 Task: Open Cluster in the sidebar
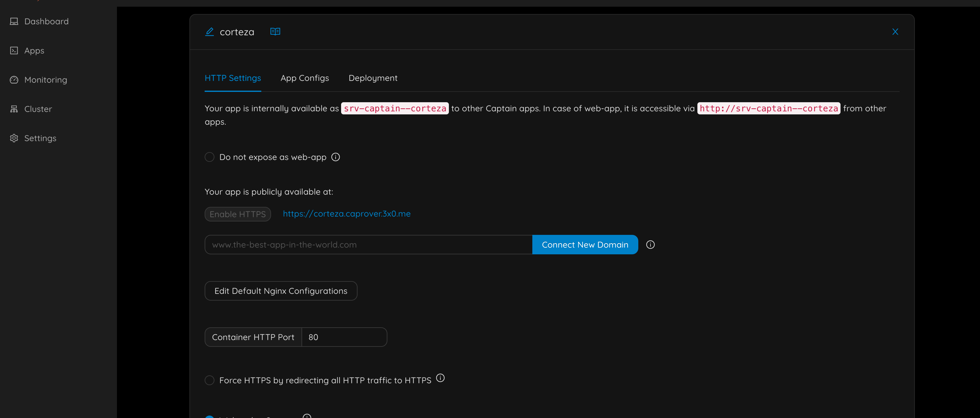click(38, 109)
